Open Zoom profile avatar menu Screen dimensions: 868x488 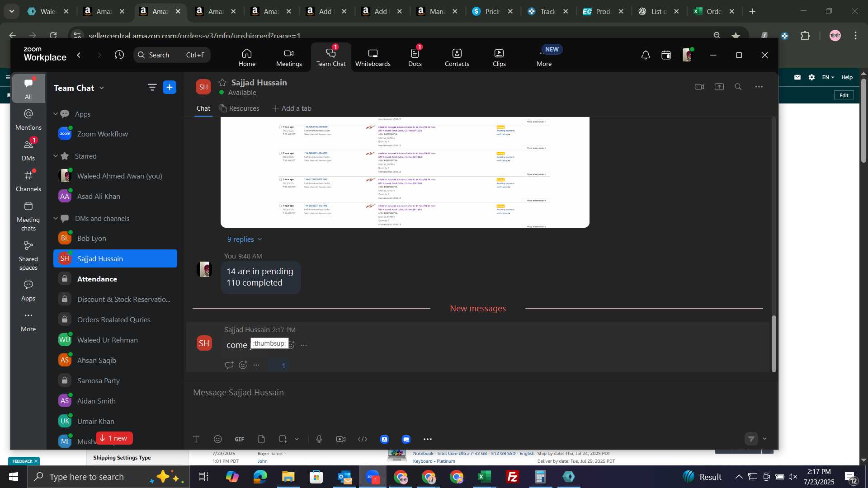(x=687, y=55)
